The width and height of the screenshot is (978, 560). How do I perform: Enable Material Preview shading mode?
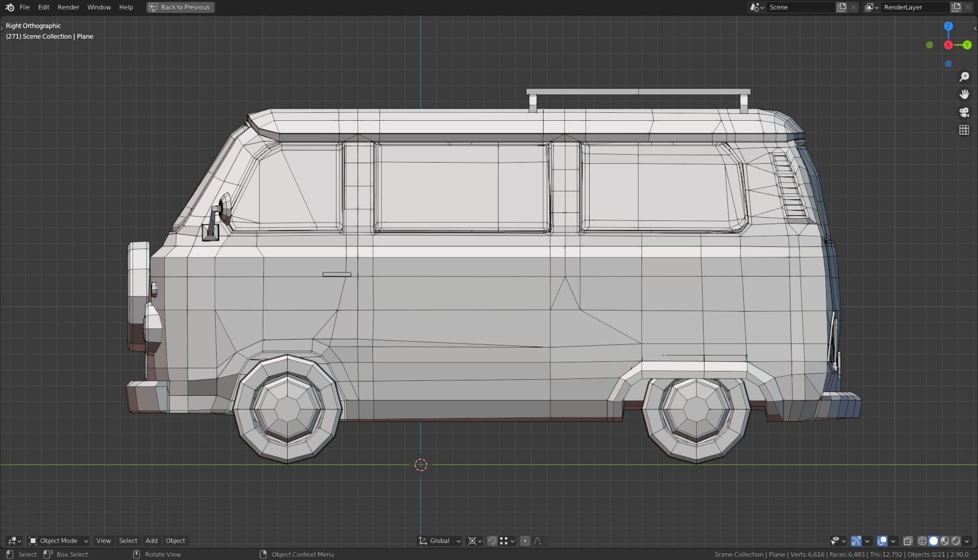coord(946,540)
